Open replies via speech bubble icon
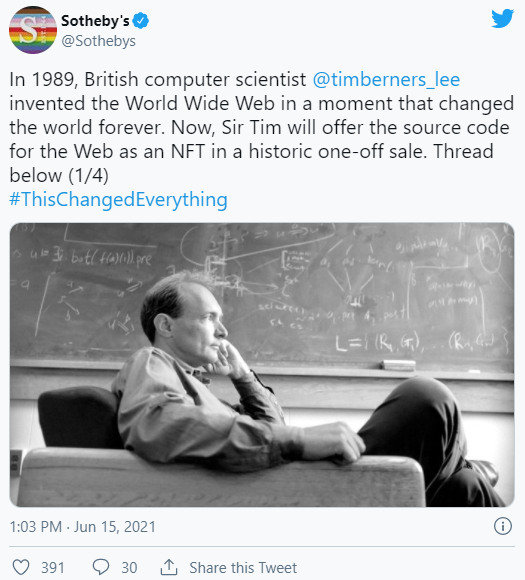Viewport: 525px width, 580px height. pos(101,567)
